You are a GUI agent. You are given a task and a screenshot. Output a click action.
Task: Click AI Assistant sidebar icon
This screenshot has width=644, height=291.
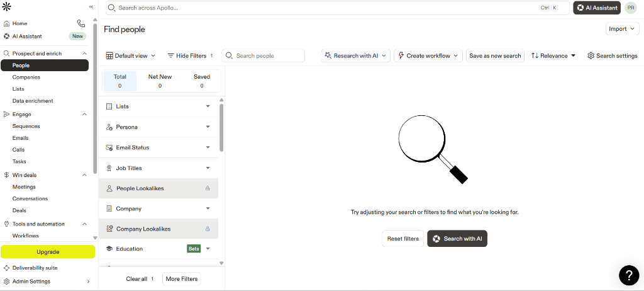tap(6, 37)
